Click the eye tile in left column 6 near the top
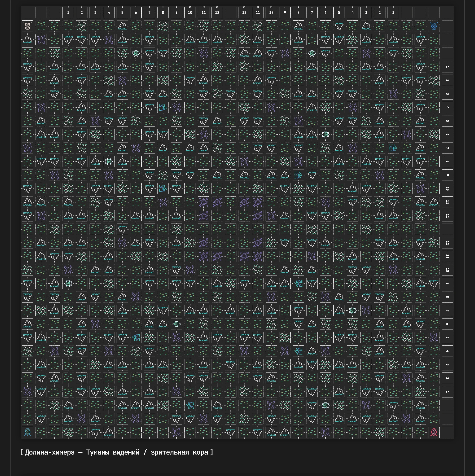Viewport: 475px width, 476px height. 136,53
